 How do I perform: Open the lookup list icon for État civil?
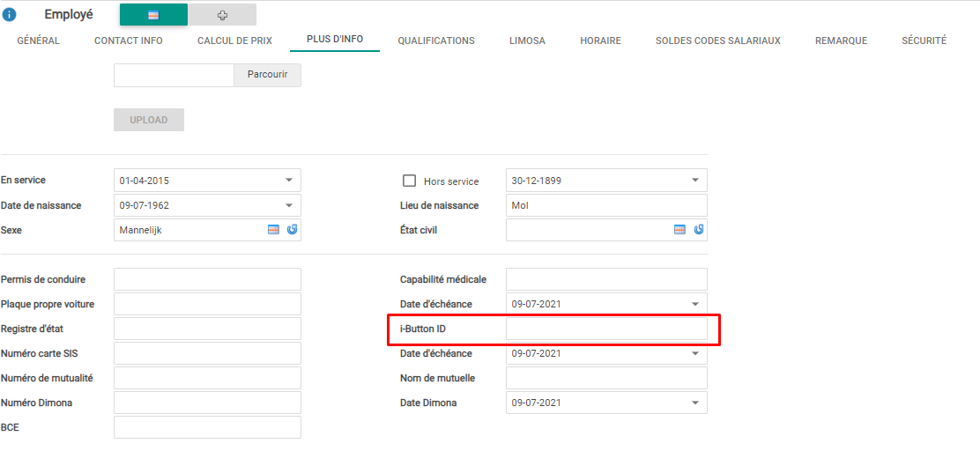tap(679, 230)
